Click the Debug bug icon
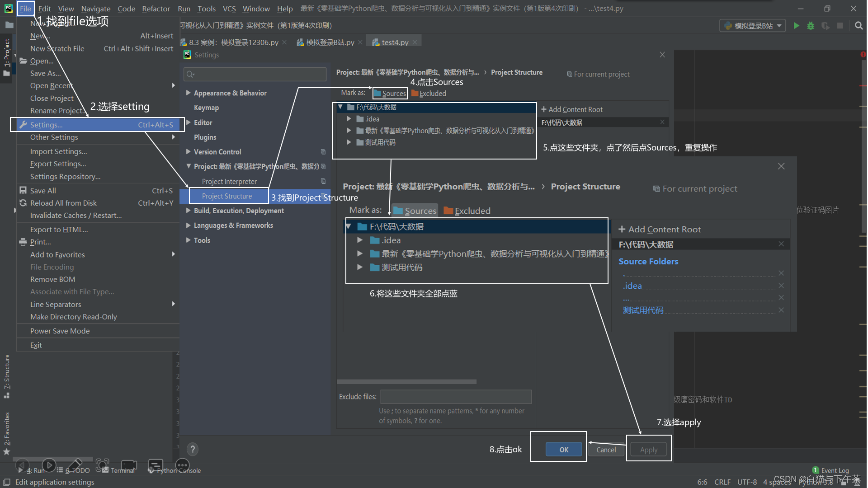Viewport: 868px width, 488px height. coord(811,26)
